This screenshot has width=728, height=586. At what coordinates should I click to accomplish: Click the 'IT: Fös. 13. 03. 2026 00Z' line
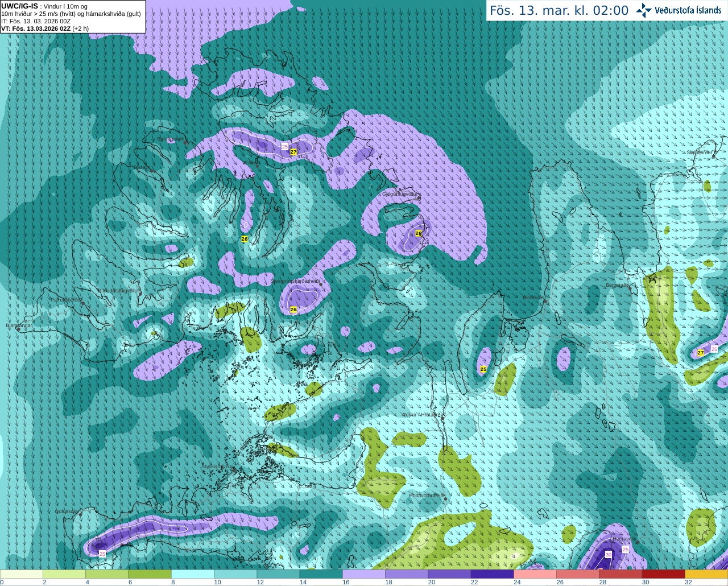36,21
